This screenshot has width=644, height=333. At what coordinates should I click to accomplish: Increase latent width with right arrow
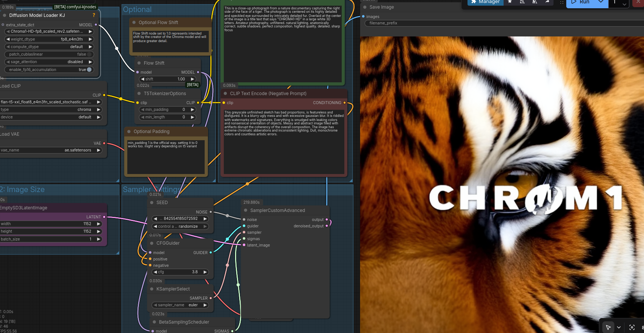pyautogui.click(x=99, y=224)
